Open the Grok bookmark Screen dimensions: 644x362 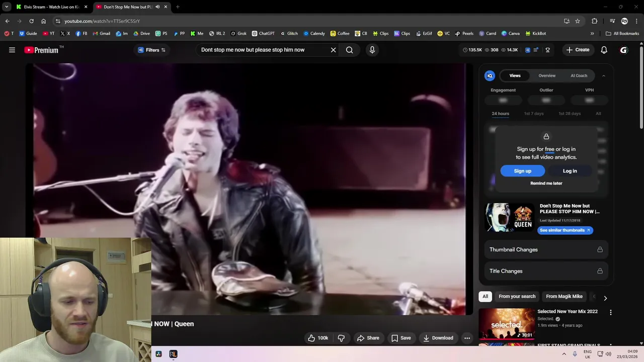tap(238, 33)
